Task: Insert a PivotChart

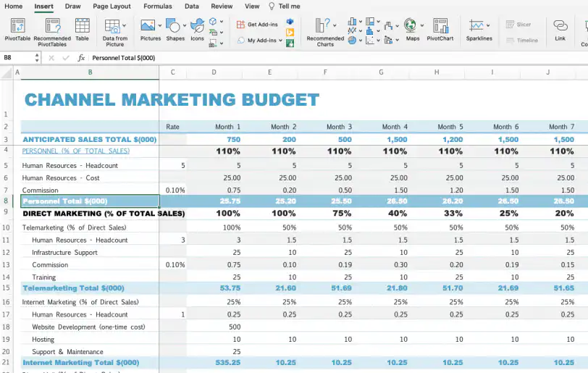Action: coord(440,29)
